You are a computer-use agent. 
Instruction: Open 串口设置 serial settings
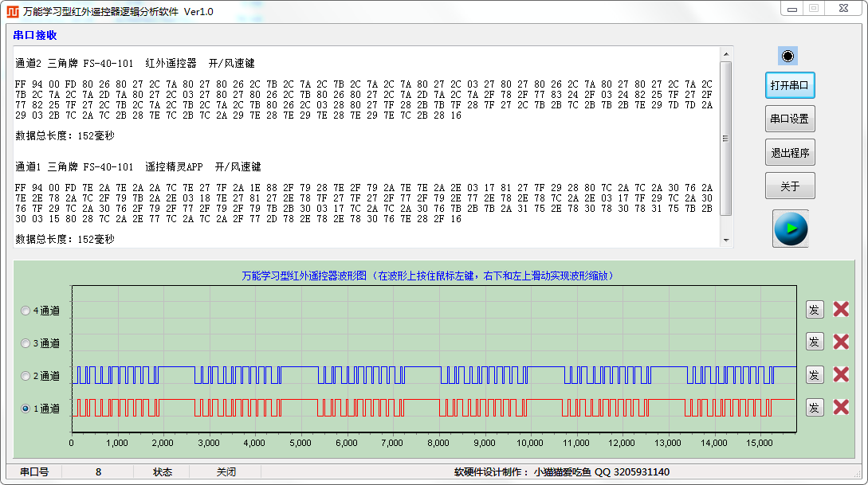coord(790,119)
